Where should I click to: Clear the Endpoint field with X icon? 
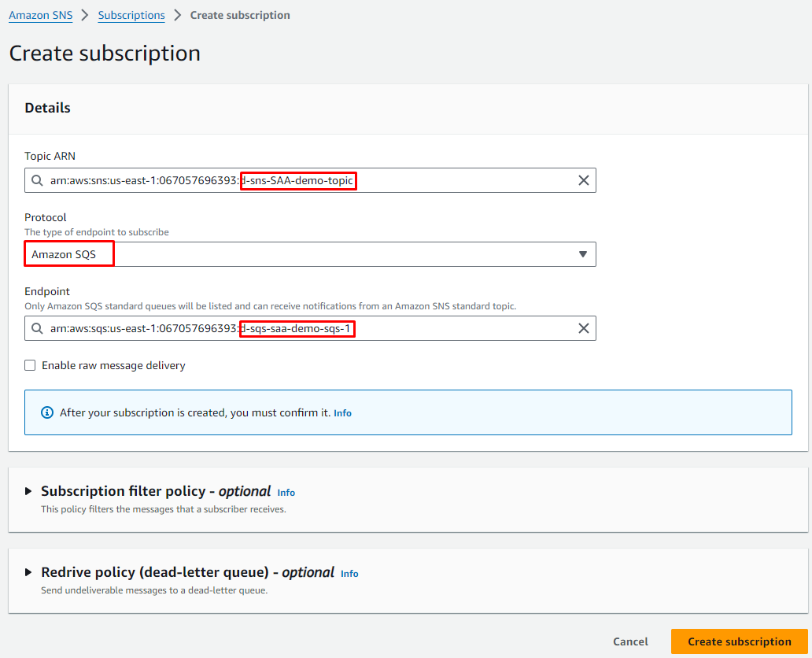(583, 328)
